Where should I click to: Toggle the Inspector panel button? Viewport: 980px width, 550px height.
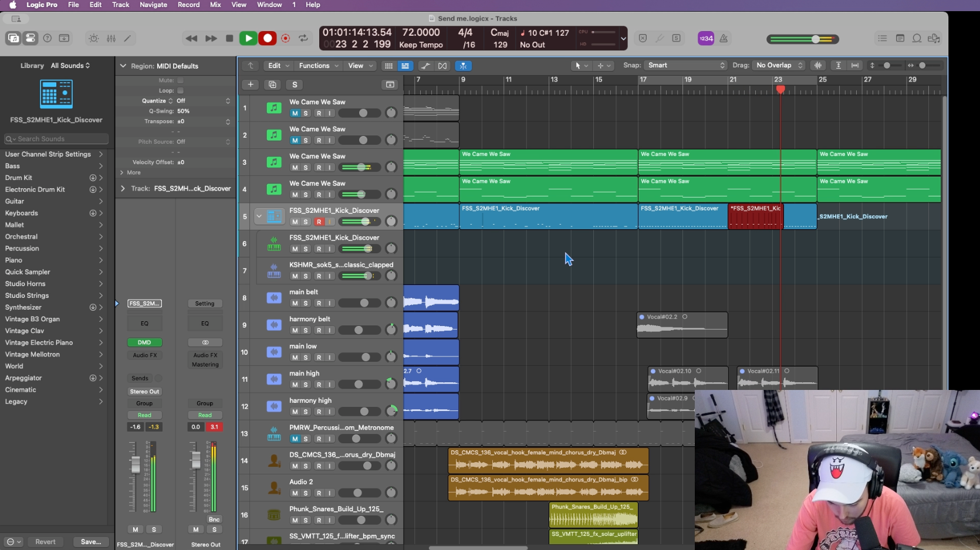pyautogui.click(x=31, y=38)
